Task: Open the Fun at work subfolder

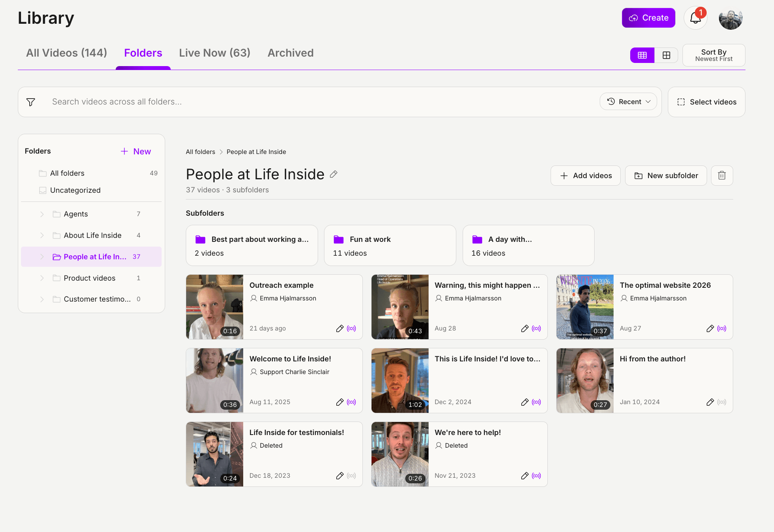Action: click(x=390, y=245)
